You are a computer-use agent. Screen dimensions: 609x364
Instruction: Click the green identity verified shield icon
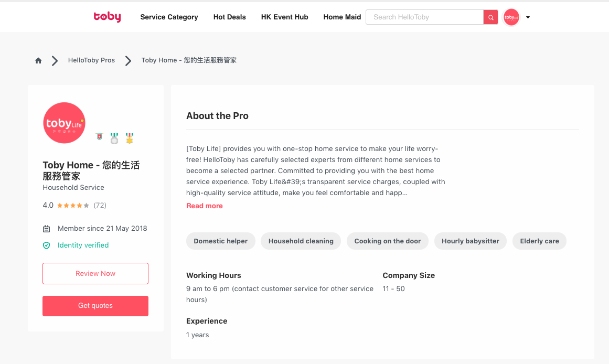point(46,245)
